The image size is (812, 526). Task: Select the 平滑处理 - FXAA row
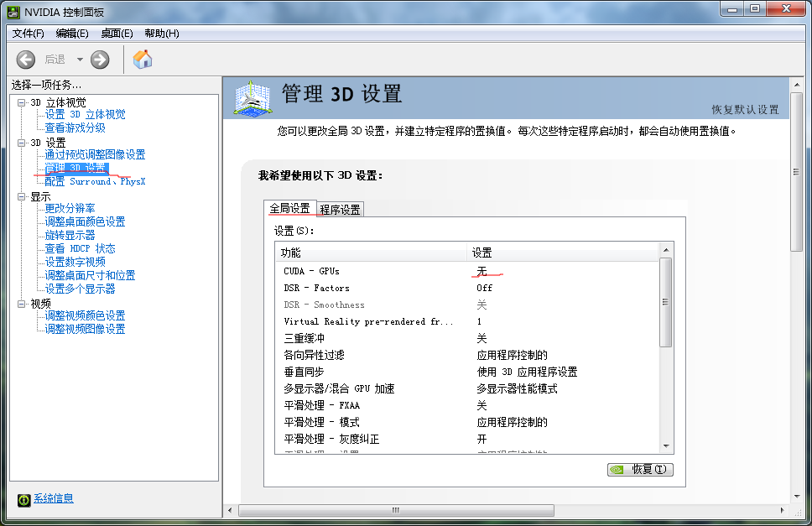coord(467,405)
